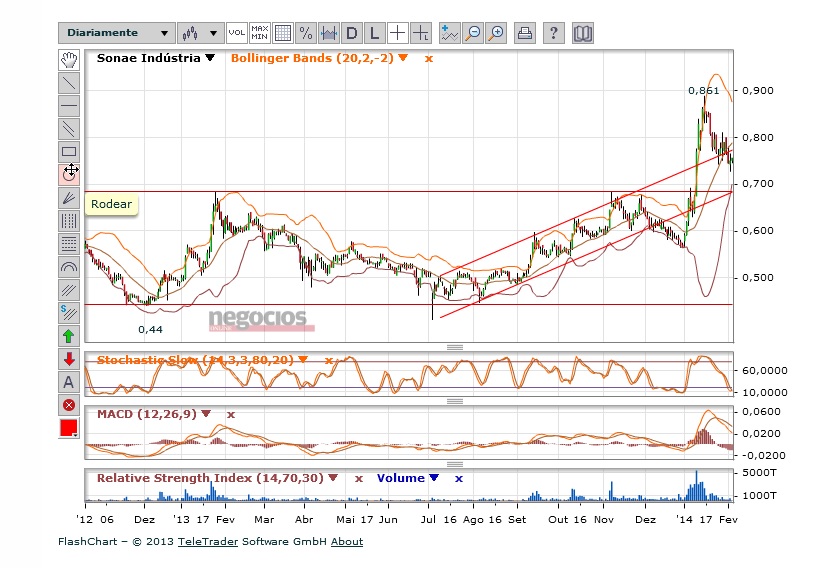The image size is (814, 574).
Task: Select the text annotation 'A' tool
Action: tap(69, 382)
